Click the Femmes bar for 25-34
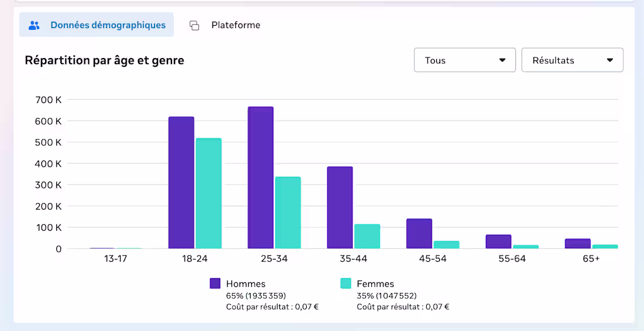Screen dimensions: 644x331 point(288,213)
